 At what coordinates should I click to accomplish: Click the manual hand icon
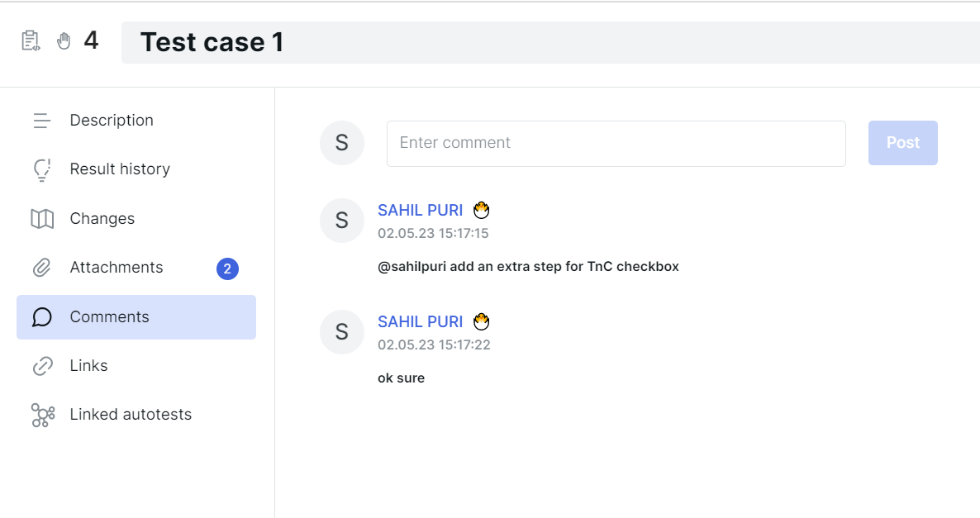click(x=64, y=41)
